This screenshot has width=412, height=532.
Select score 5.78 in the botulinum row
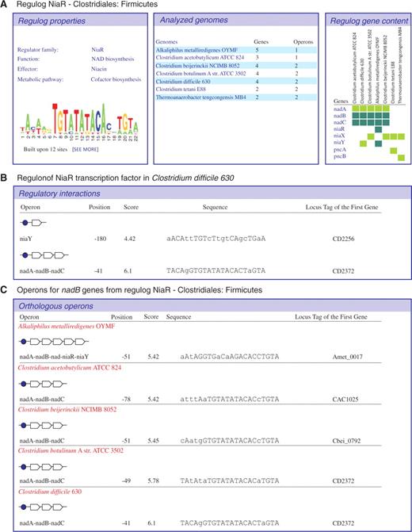(153, 480)
